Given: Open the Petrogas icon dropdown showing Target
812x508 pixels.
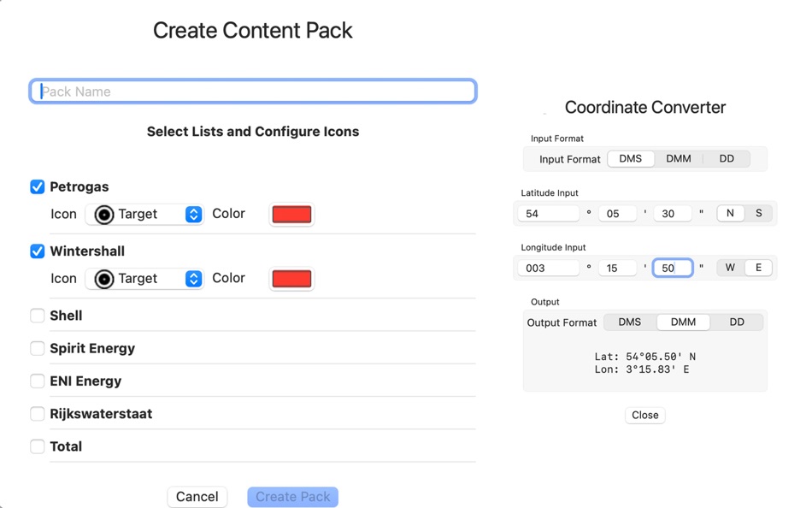Looking at the screenshot, I should pyautogui.click(x=144, y=214).
